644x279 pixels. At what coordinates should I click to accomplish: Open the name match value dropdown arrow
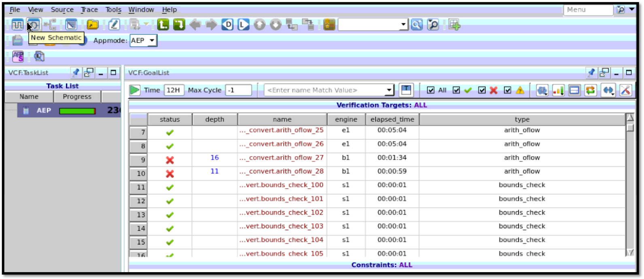389,90
